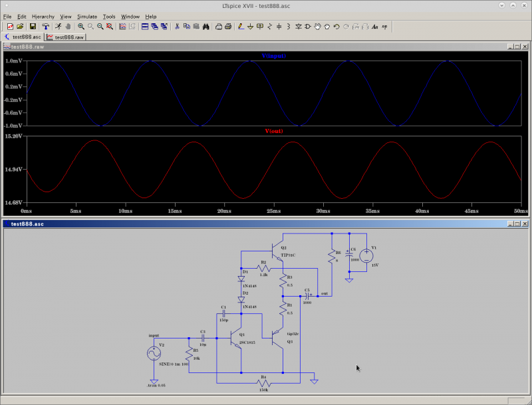This screenshot has width=532, height=405.
Task: Select the Diode placement tool
Action: click(x=298, y=27)
